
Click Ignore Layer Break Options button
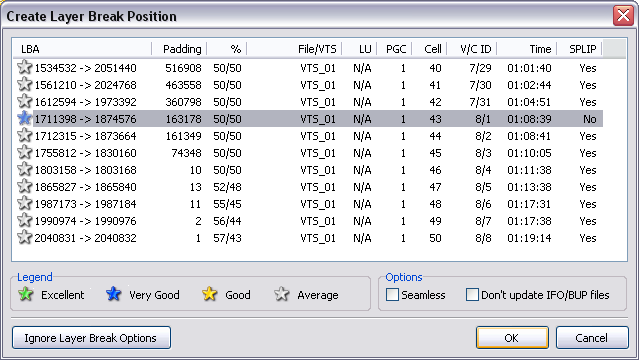(91, 338)
